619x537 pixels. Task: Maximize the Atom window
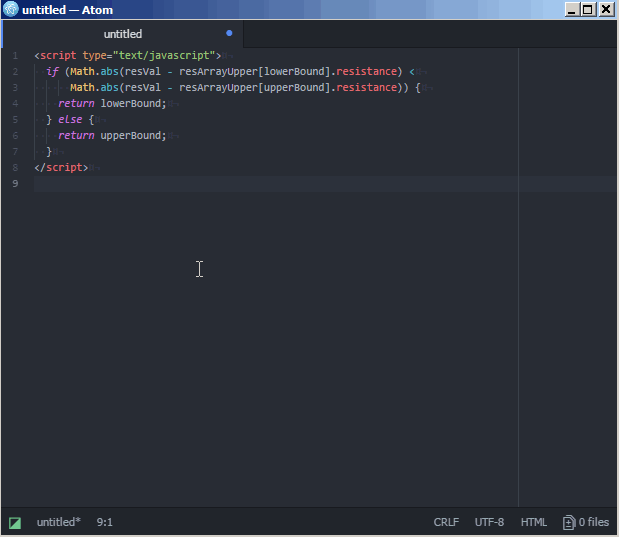pos(588,9)
